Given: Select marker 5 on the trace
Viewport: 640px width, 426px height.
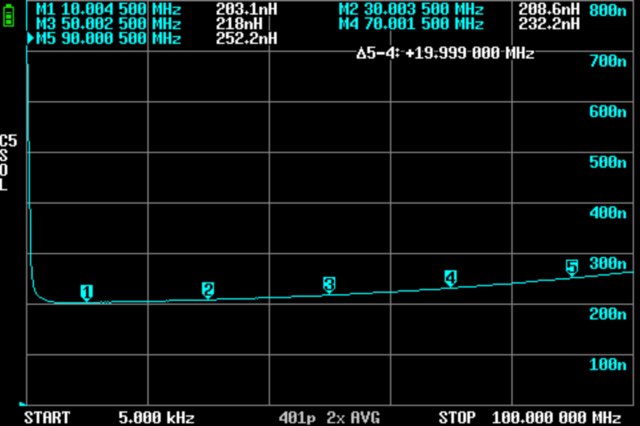Looking at the screenshot, I should tap(572, 267).
